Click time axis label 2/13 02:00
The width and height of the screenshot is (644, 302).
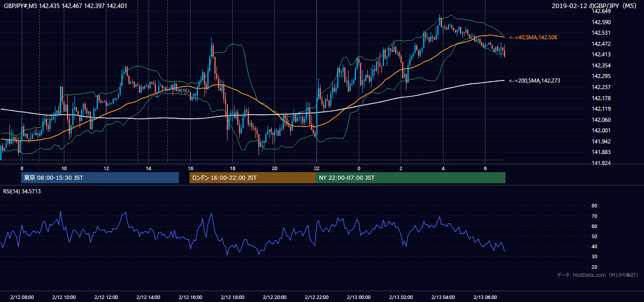pos(401,297)
